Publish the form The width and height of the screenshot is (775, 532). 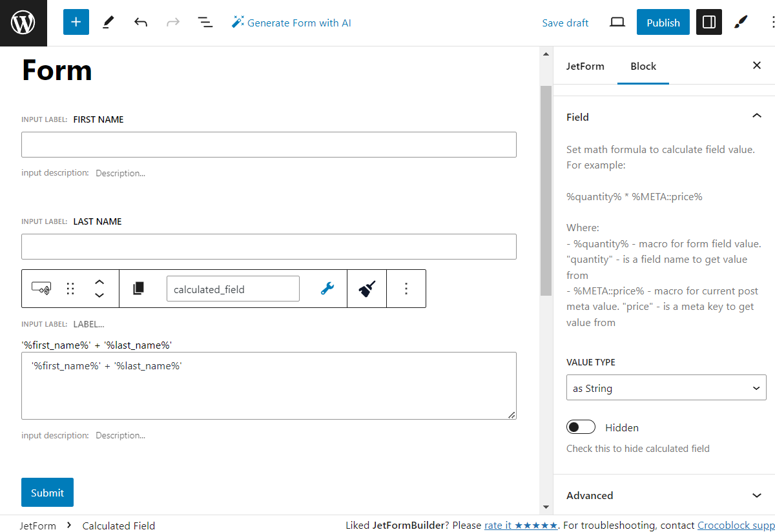coord(663,22)
